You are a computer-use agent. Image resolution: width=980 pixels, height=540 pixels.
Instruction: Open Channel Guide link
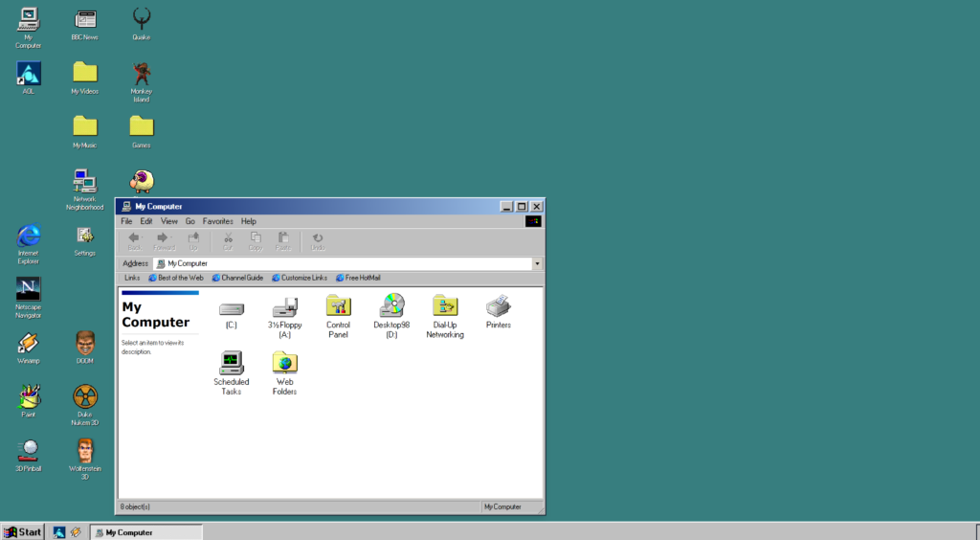[237, 278]
